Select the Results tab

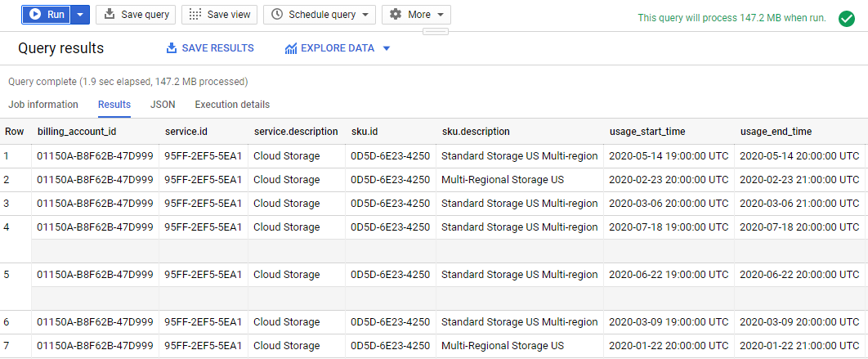tap(114, 104)
